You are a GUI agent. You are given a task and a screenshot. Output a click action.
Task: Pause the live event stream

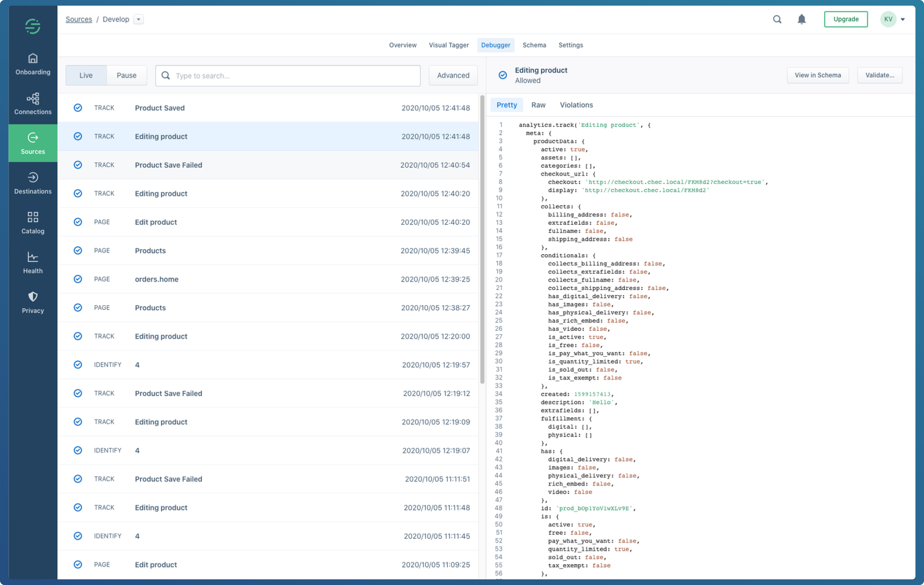[126, 75]
